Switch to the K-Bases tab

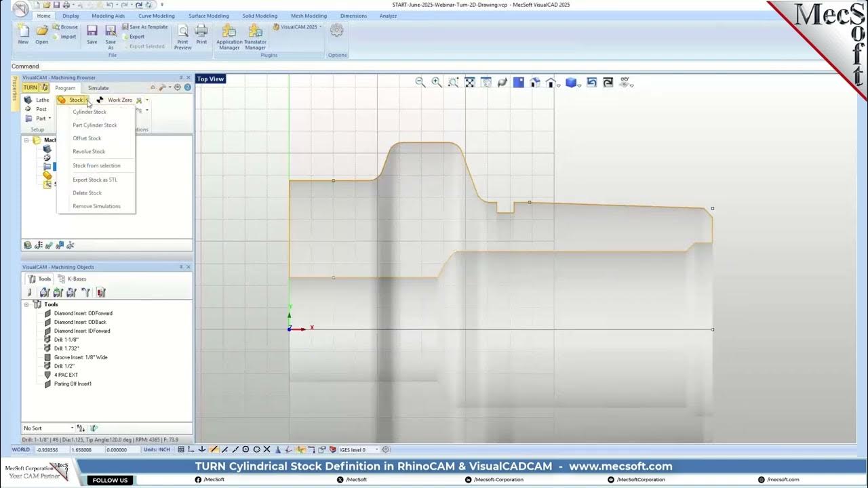pyautogui.click(x=73, y=279)
